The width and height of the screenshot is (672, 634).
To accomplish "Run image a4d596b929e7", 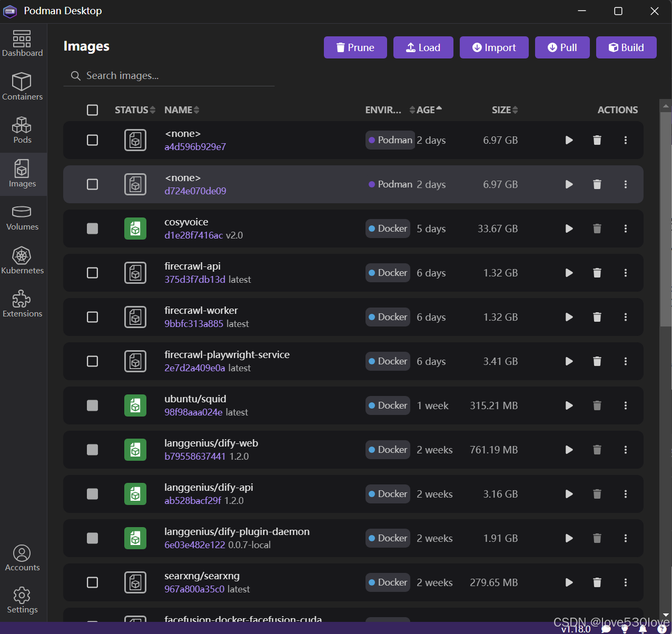I will click(569, 140).
